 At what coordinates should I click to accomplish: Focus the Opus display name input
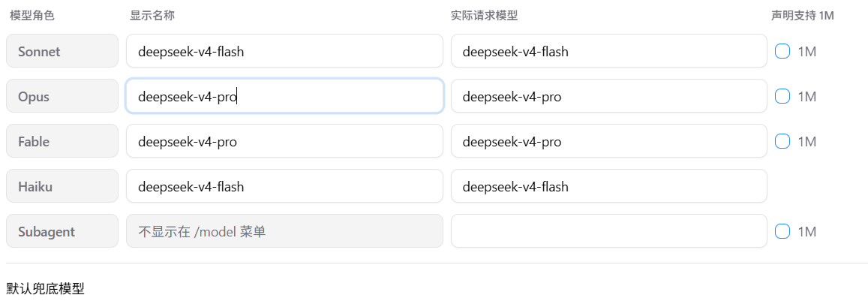click(284, 96)
